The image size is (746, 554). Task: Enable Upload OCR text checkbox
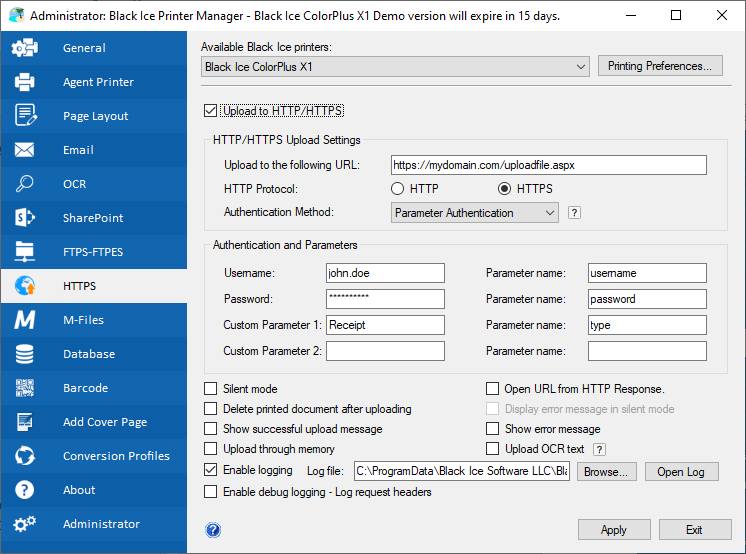pyautogui.click(x=492, y=448)
